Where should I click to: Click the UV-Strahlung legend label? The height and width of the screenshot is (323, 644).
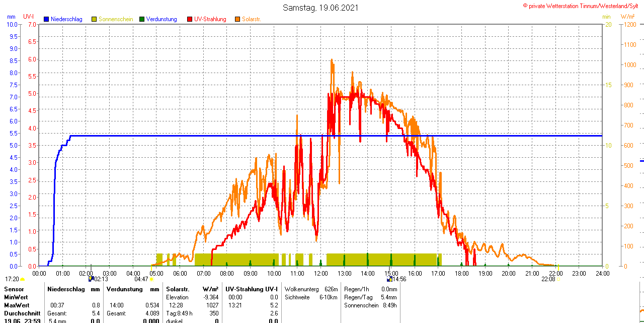tap(210, 19)
